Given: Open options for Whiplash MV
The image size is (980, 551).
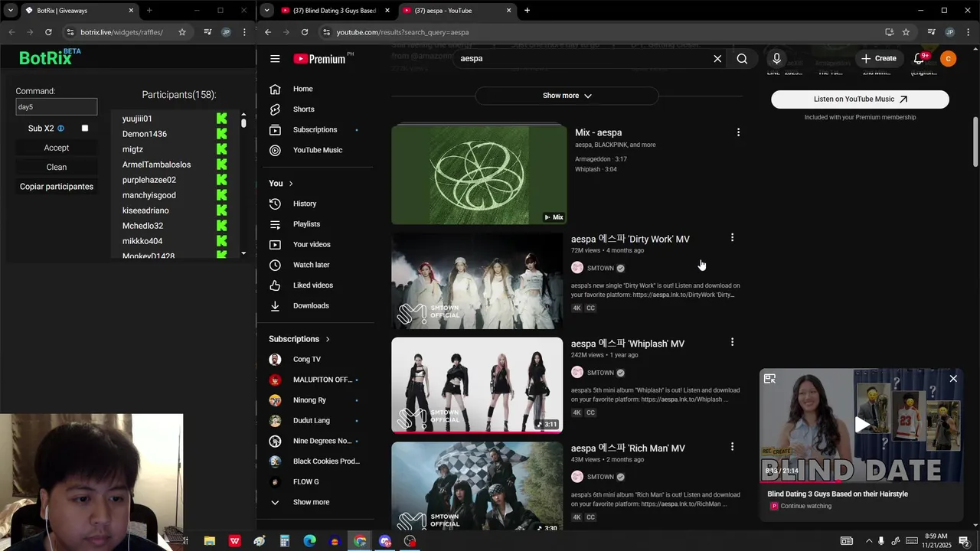Looking at the screenshot, I should [x=732, y=342].
